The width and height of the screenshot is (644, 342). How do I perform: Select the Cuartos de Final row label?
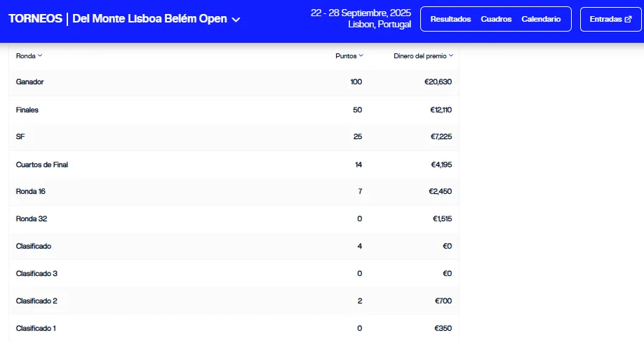pyautogui.click(x=42, y=164)
